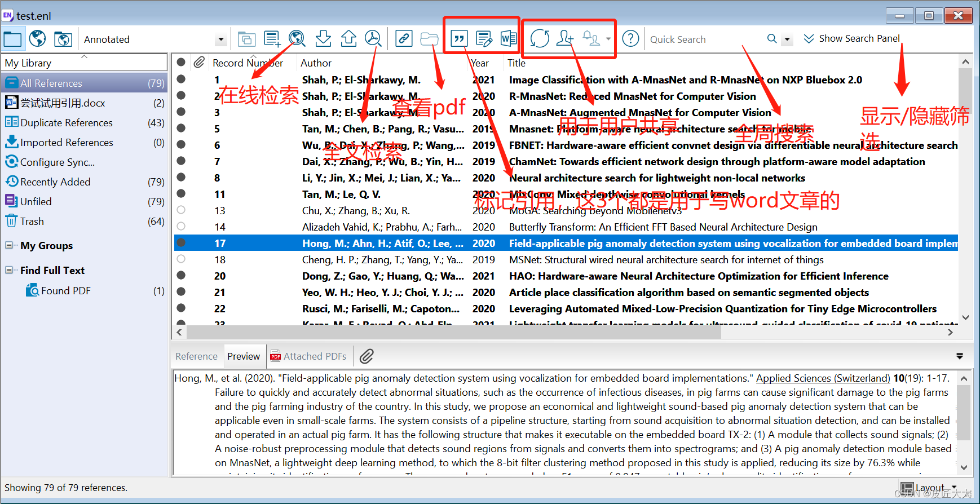Sort list by Author column header

point(316,63)
